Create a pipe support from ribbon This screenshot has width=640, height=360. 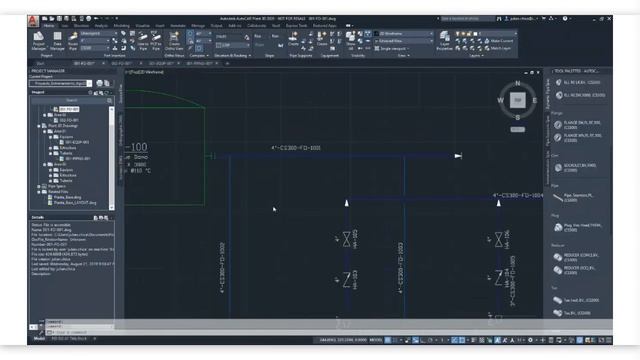293,40
